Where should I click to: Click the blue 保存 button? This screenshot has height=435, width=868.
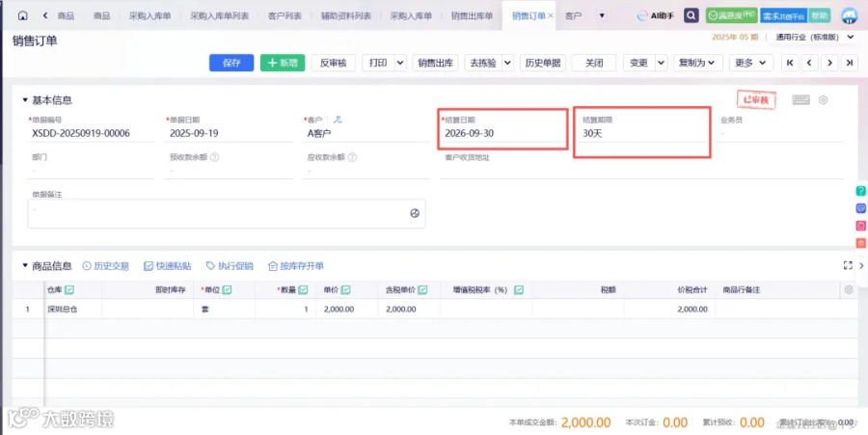coord(231,63)
